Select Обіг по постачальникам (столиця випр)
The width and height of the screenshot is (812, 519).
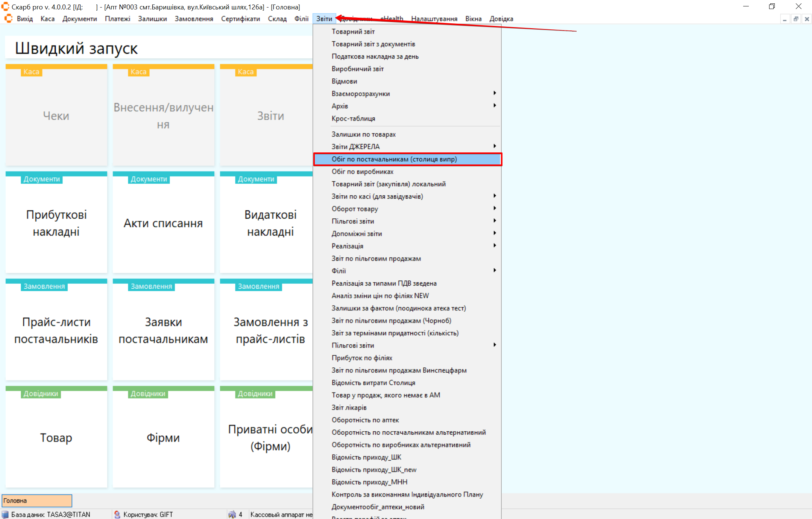(x=394, y=159)
